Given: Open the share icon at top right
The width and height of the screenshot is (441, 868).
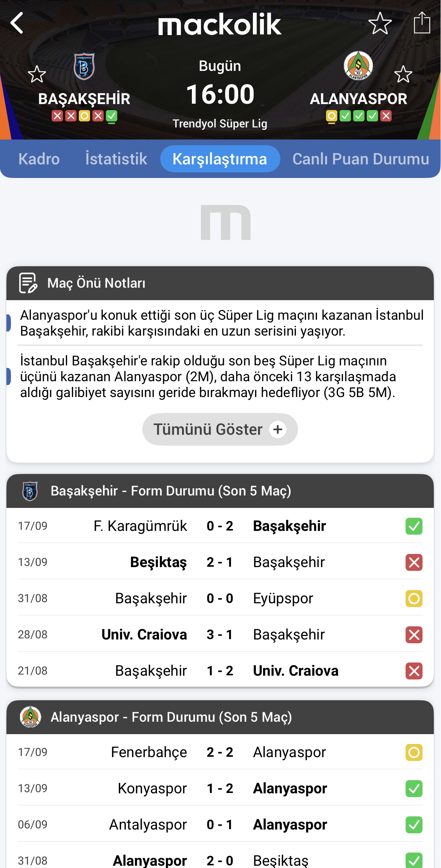Looking at the screenshot, I should [x=422, y=23].
